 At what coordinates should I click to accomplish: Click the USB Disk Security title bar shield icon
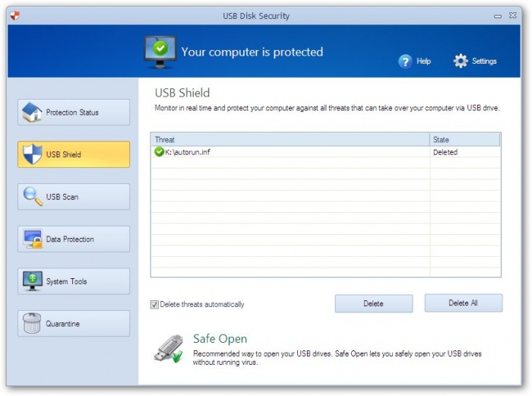click(x=15, y=16)
